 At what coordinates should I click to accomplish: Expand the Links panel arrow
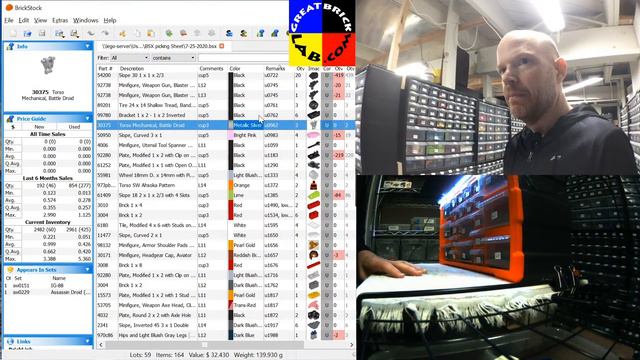coord(87,341)
